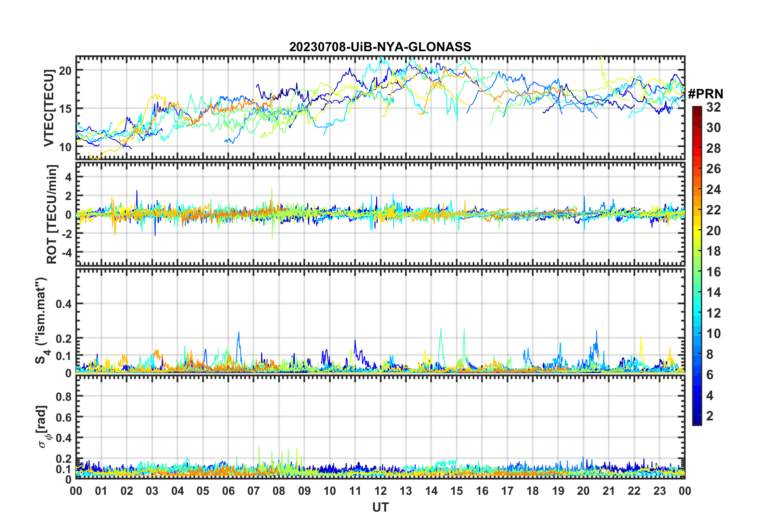Click colorbar tick label 4
Viewport: 761px width, 532px height.
[710, 396]
